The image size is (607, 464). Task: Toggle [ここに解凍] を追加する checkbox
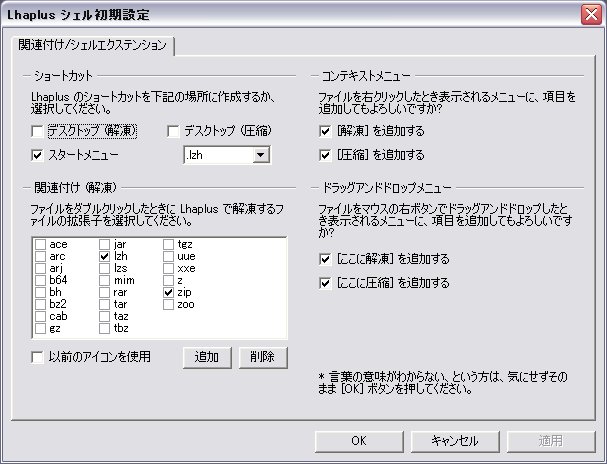click(x=325, y=259)
